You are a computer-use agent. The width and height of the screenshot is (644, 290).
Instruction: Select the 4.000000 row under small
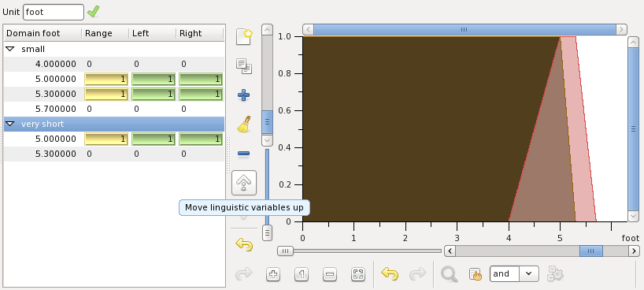[x=114, y=64]
